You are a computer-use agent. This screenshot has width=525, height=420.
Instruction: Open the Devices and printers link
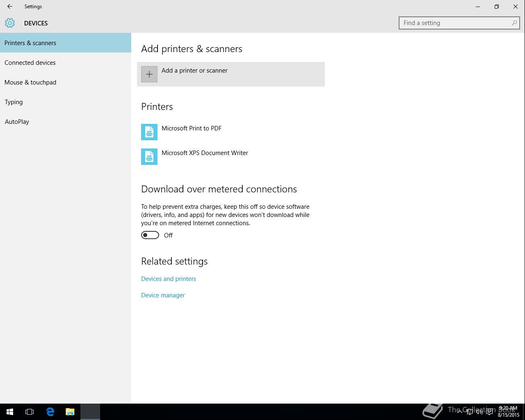click(x=169, y=279)
